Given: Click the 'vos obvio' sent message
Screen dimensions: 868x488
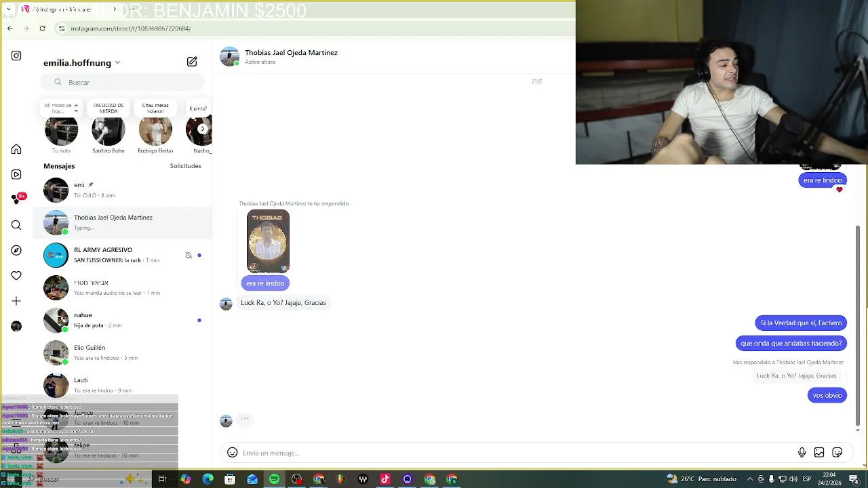Looking at the screenshot, I should pos(827,395).
